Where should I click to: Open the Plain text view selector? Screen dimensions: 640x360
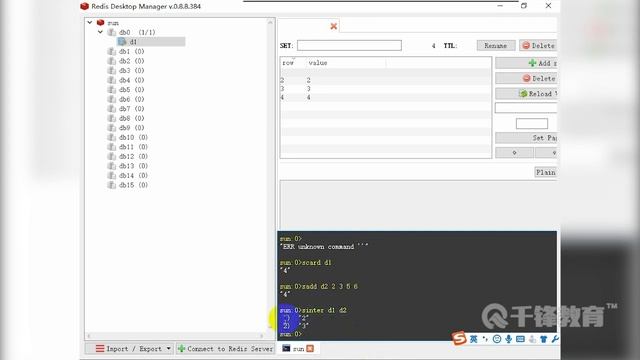[546, 172]
